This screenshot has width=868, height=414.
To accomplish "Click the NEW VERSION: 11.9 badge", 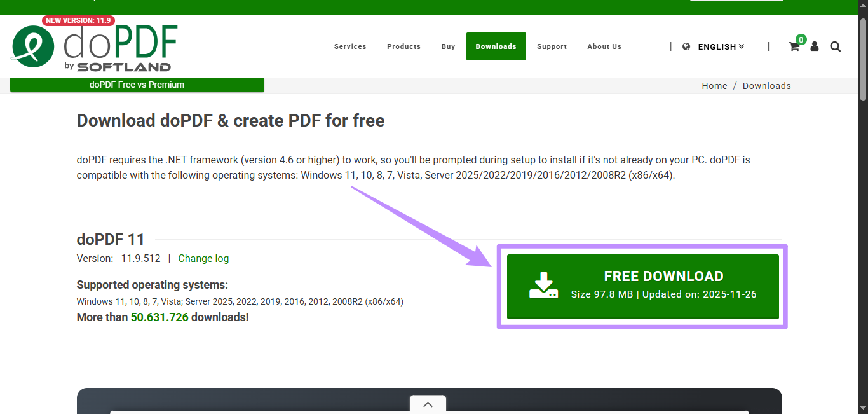I will (x=78, y=20).
